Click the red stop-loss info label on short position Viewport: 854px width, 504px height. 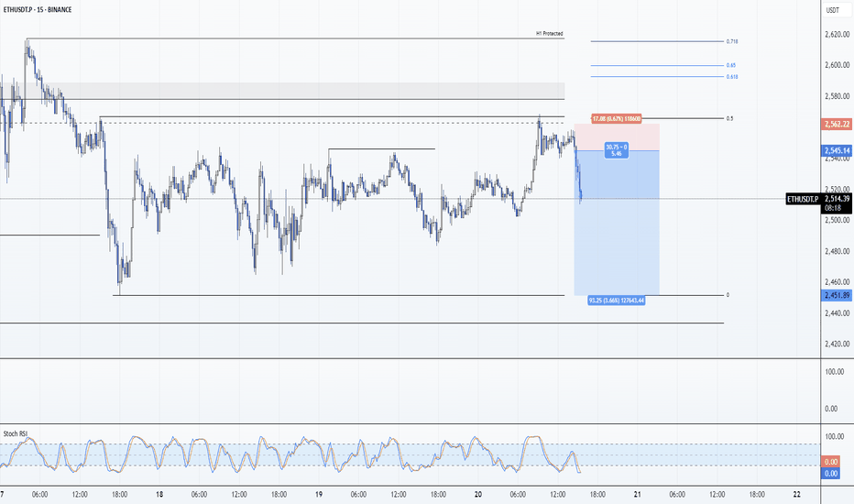(x=615, y=119)
